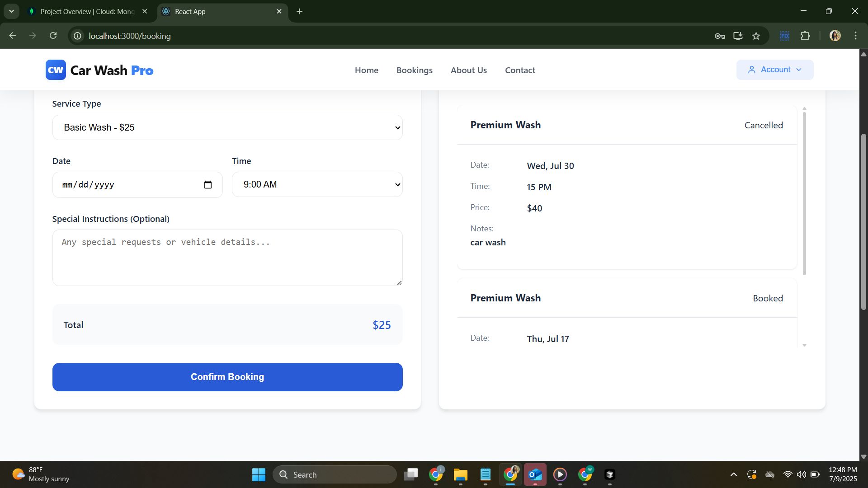Image resolution: width=868 pixels, height=488 pixels.
Task: Open the password manager key icon
Action: pos(720,36)
